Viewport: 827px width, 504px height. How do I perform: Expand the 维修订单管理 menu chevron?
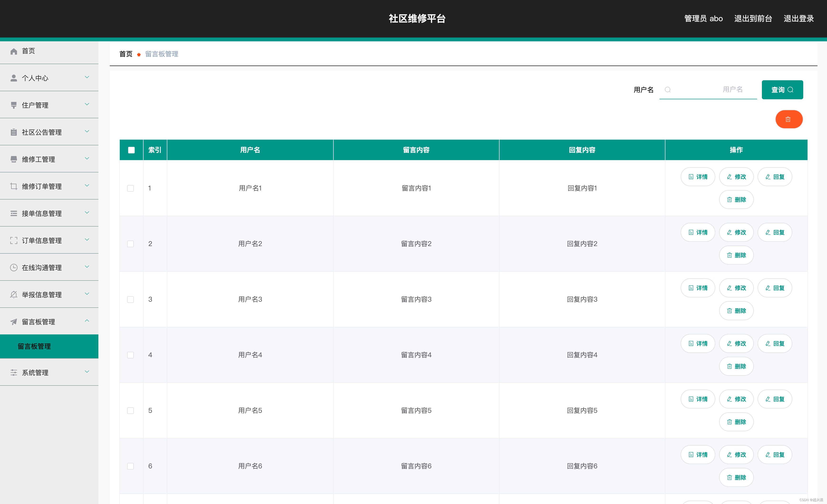coord(87,185)
